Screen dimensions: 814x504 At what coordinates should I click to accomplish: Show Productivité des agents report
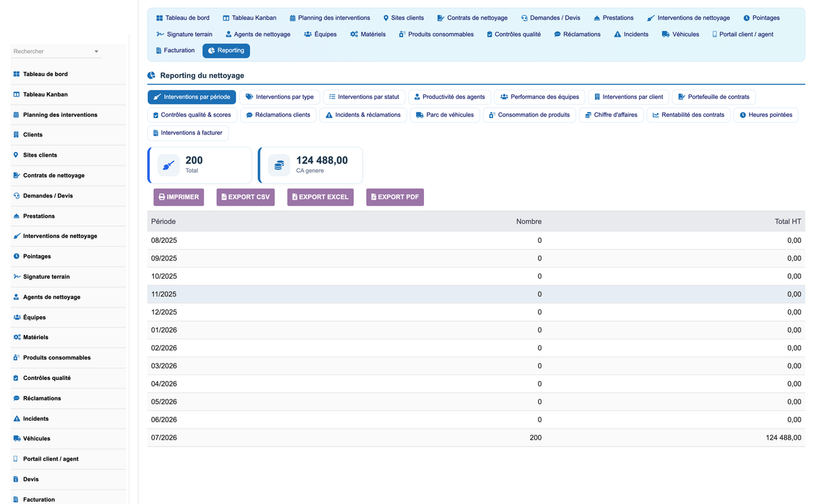[450, 97]
